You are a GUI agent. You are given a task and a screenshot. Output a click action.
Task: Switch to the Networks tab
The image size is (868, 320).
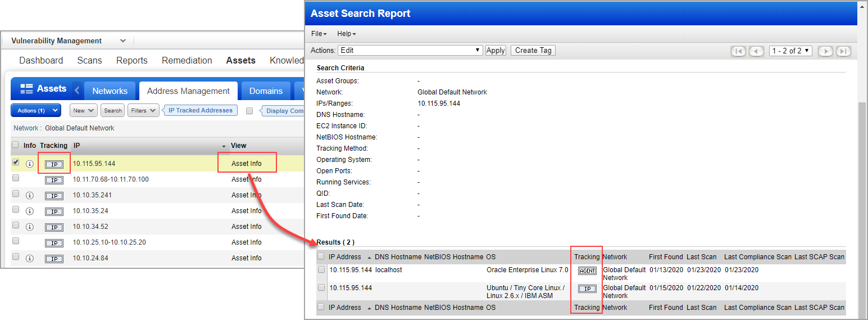pos(110,91)
